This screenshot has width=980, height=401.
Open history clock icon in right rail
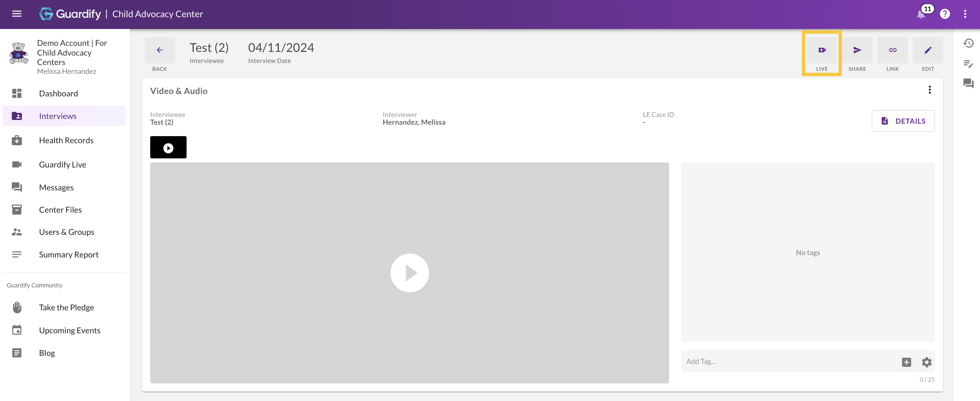coord(968,43)
